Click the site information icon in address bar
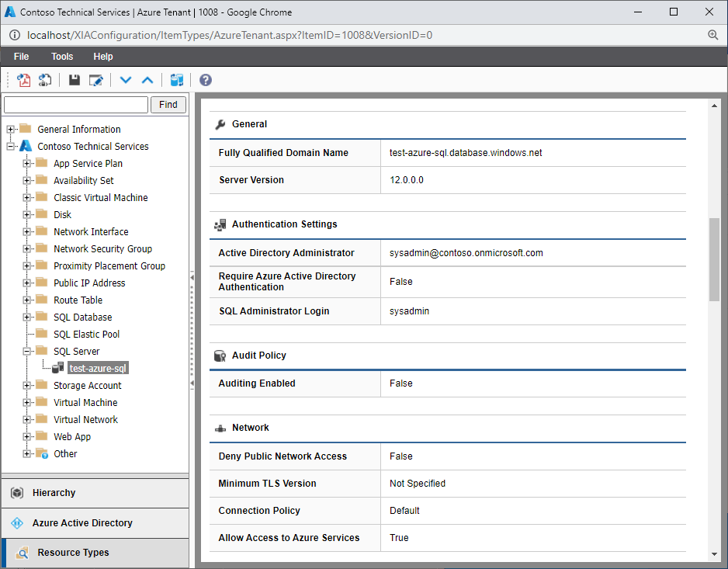This screenshot has height=569, width=728. point(15,35)
